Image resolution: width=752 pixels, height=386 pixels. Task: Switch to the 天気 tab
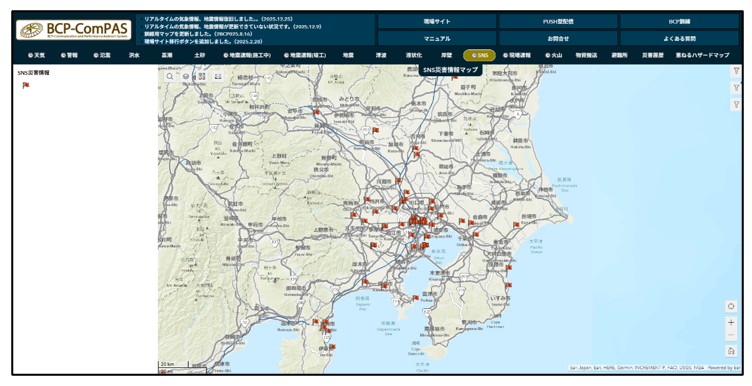pos(36,55)
